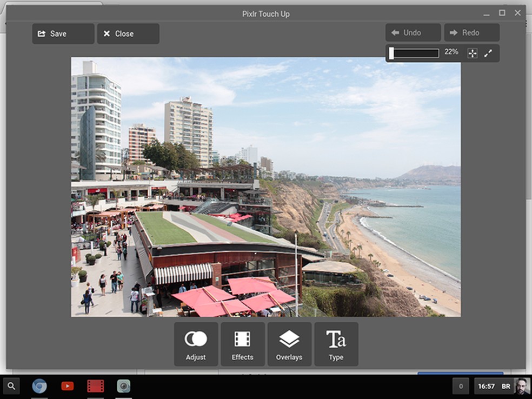
Task: Open the clock in the status tray
Action: coord(485,386)
